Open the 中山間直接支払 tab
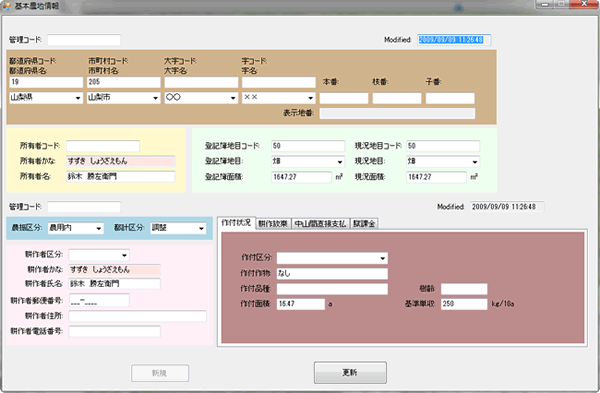The height and width of the screenshot is (393, 600). [320, 224]
